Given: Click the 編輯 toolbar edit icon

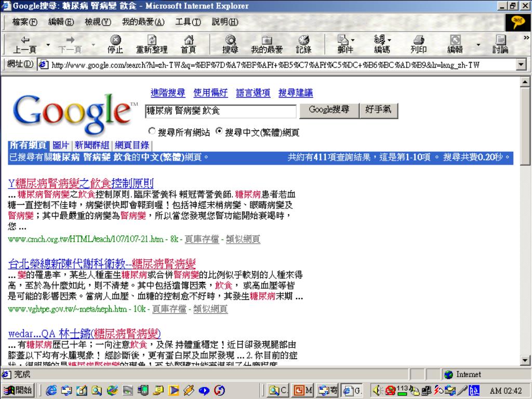Looking at the screenshot, I should click(x=455, y=45).
